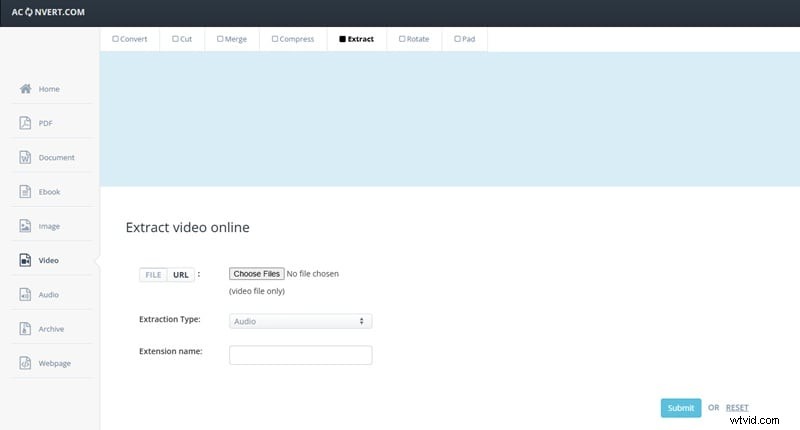Click the Webpage code icon in sidebar
The height and width of the screenshot is (430, 800).
(25, 363)
